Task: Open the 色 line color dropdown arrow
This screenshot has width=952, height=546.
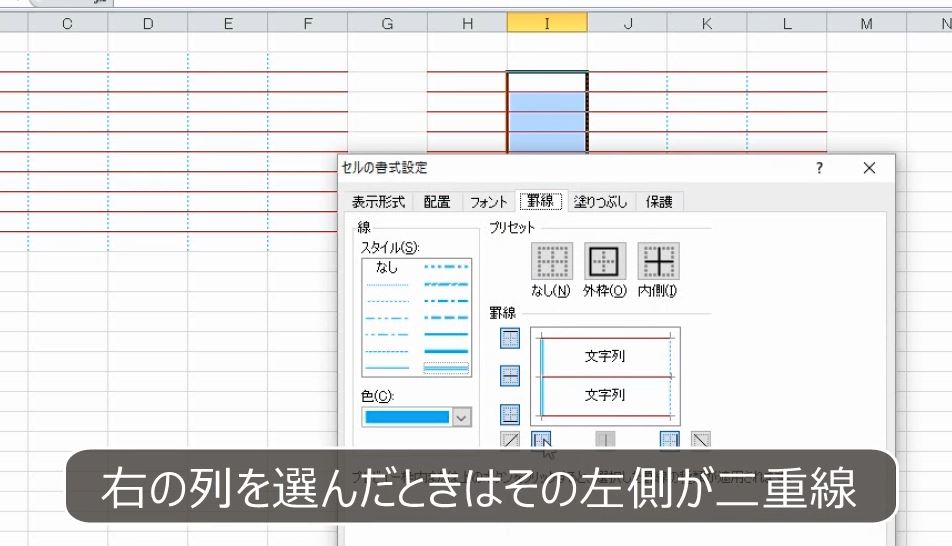Action: [461, 417]
